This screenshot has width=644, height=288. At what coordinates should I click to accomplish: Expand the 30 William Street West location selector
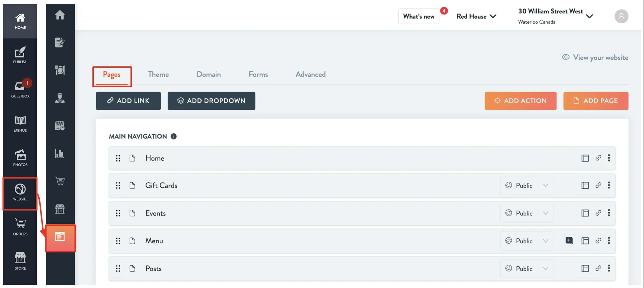point(555,16)
